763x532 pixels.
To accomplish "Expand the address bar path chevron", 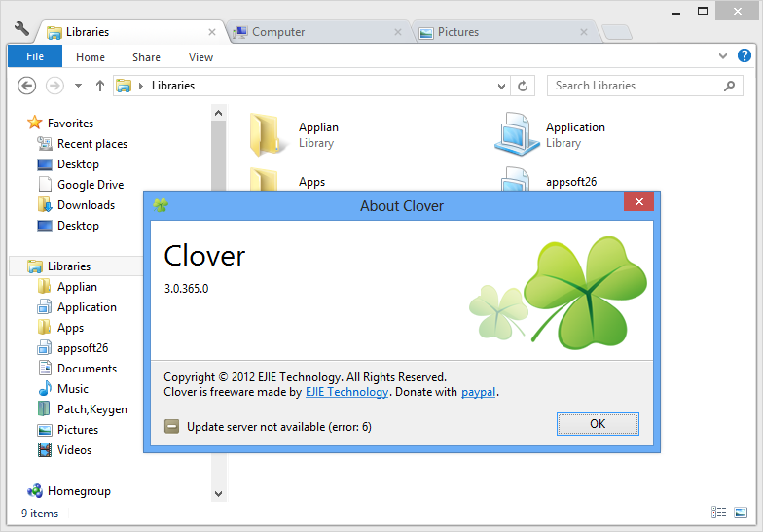I will tap(141, 86).
